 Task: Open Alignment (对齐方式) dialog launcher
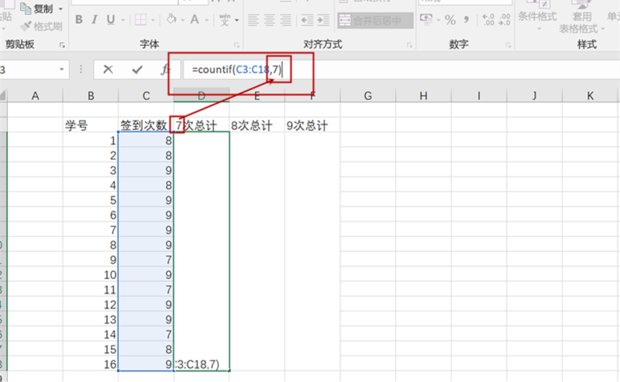pos(409,45)
